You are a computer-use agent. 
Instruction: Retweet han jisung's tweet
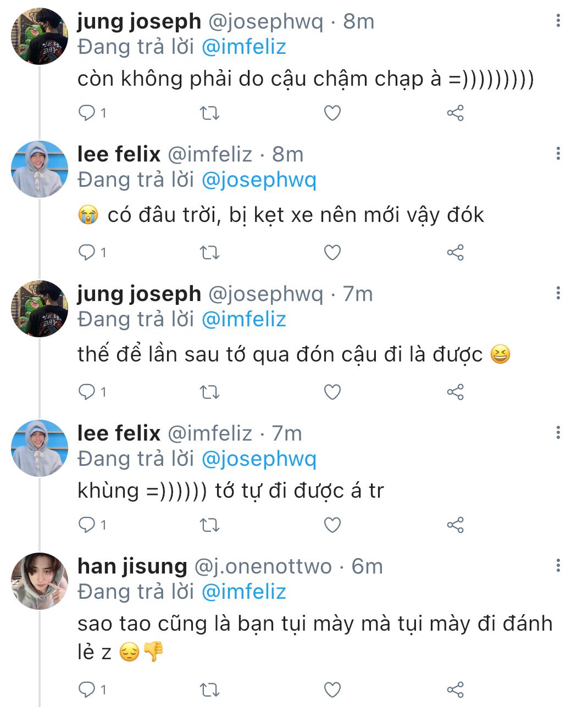(x=209, y=689)
